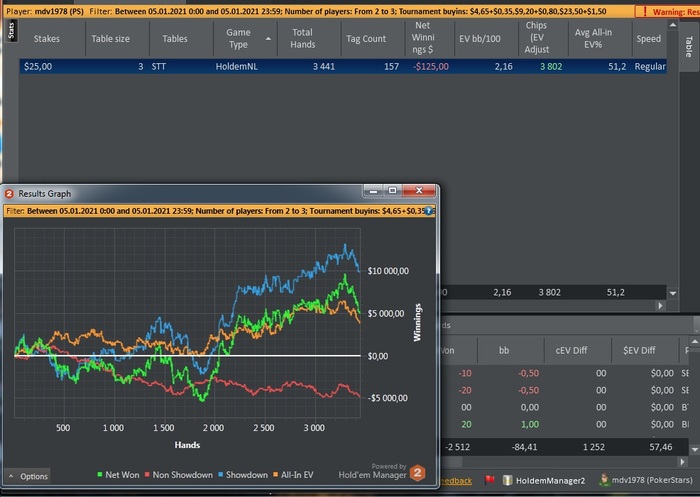This screenshot has height=497, width=700.
Task: Click the -$125,00 net winnings cell
Action: pos(431,67)
